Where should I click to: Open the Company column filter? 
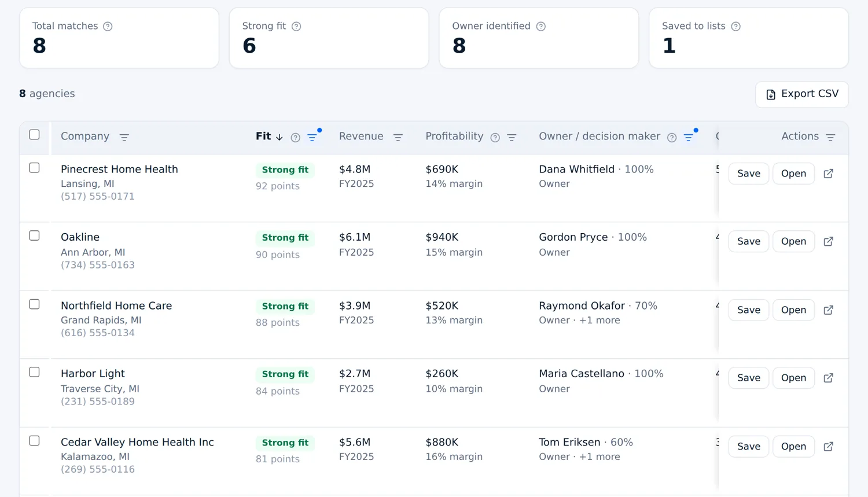[124, 137]
